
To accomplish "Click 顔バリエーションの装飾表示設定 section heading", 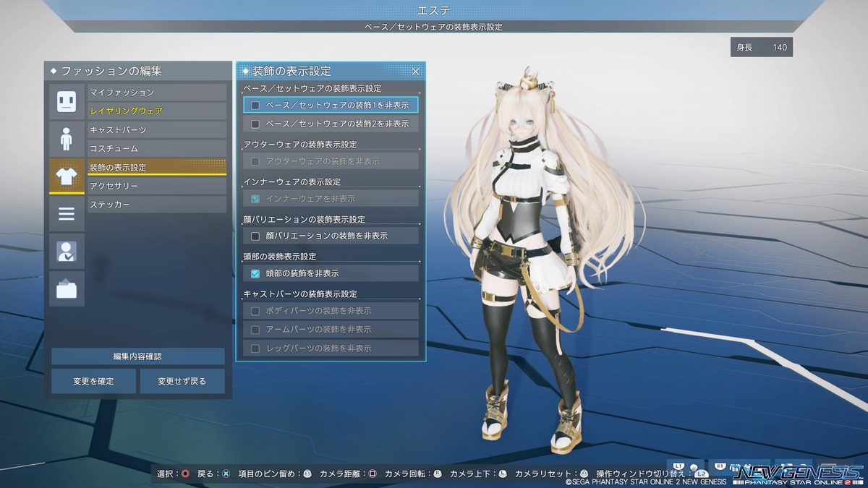I will click(x=304, y=219).
